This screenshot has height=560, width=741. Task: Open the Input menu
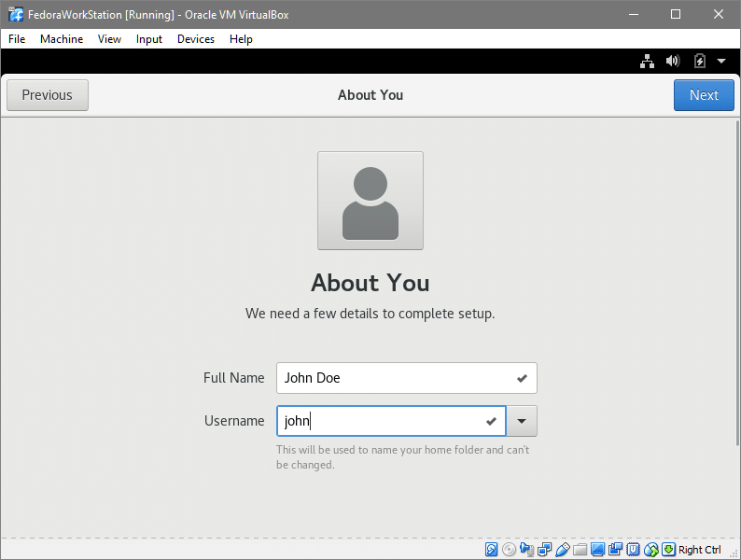[148, 39]
